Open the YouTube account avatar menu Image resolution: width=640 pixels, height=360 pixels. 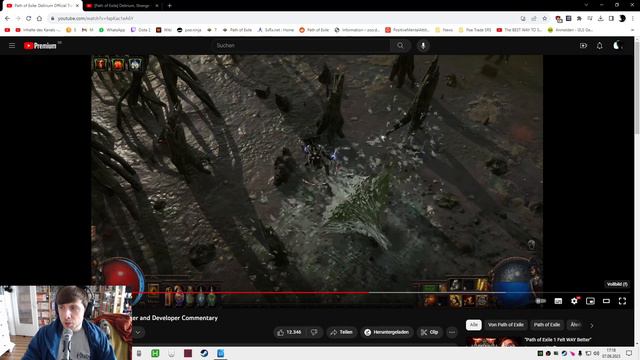click(x=618, y=46)
